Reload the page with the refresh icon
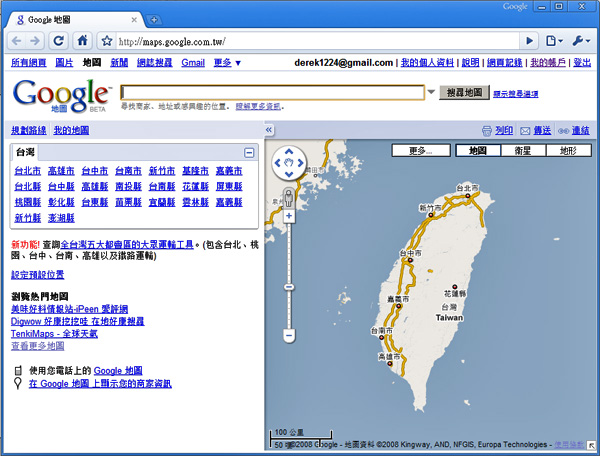This screenshot has width=600, height=456. pos(59,41)
